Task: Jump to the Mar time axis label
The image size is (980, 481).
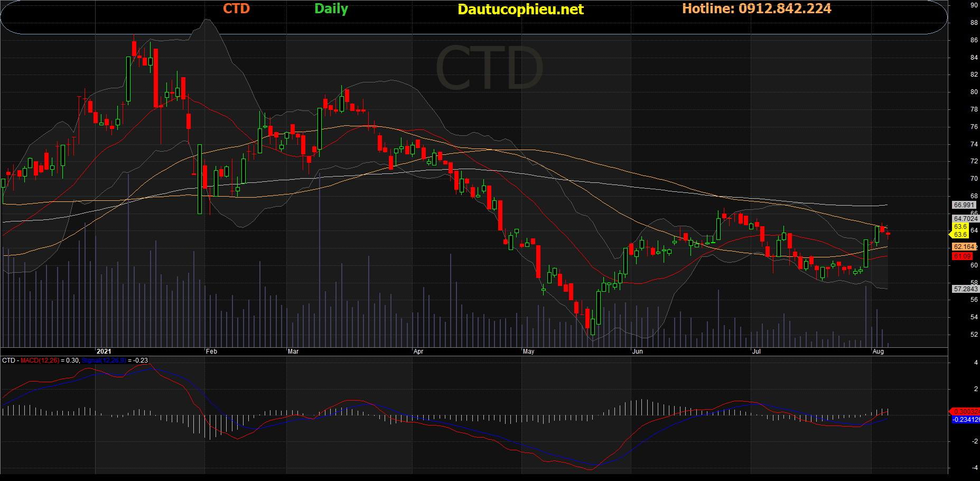Action: pyautogui.click(x=293, y=351)
